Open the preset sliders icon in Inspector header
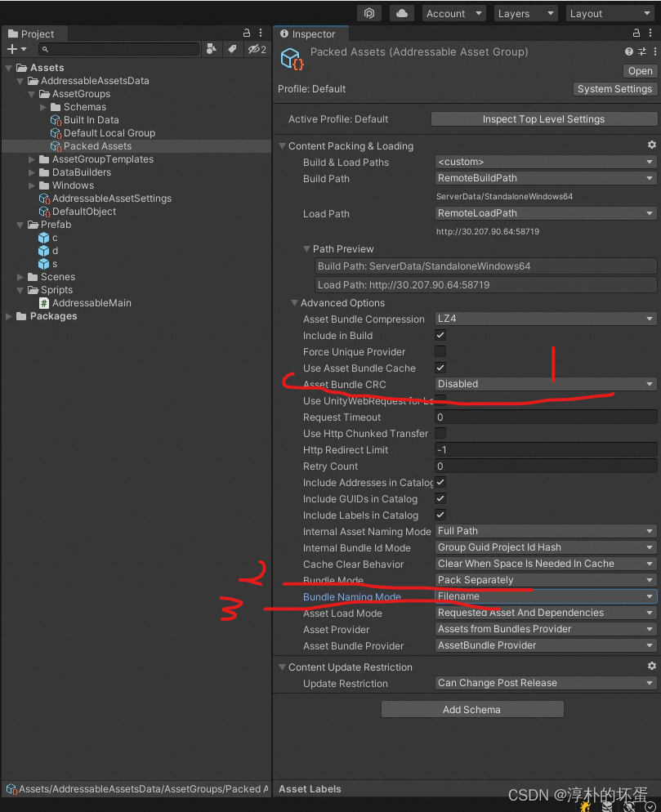The height and width of the screenshot is (812, 661). (642, 51)
